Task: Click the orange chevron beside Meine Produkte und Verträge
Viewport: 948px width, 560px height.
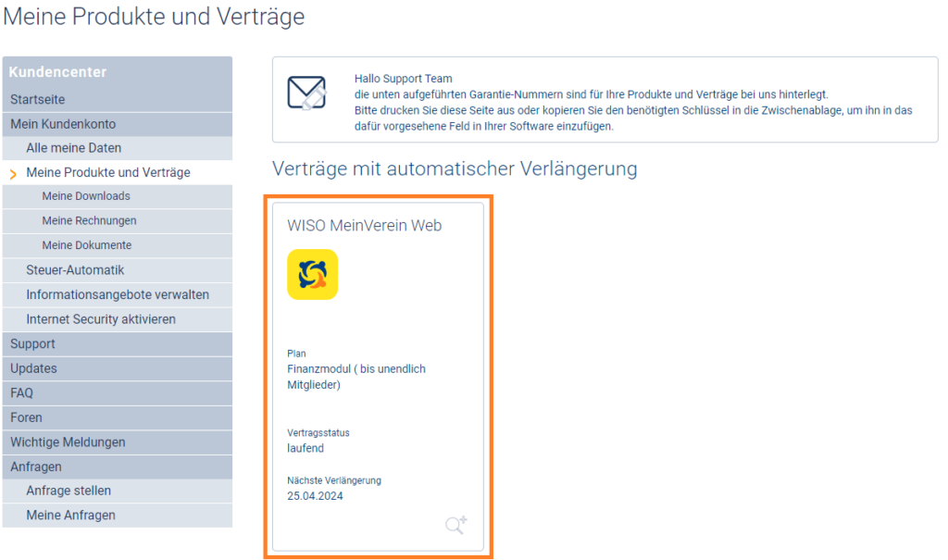Action: [x=13, y=174]
